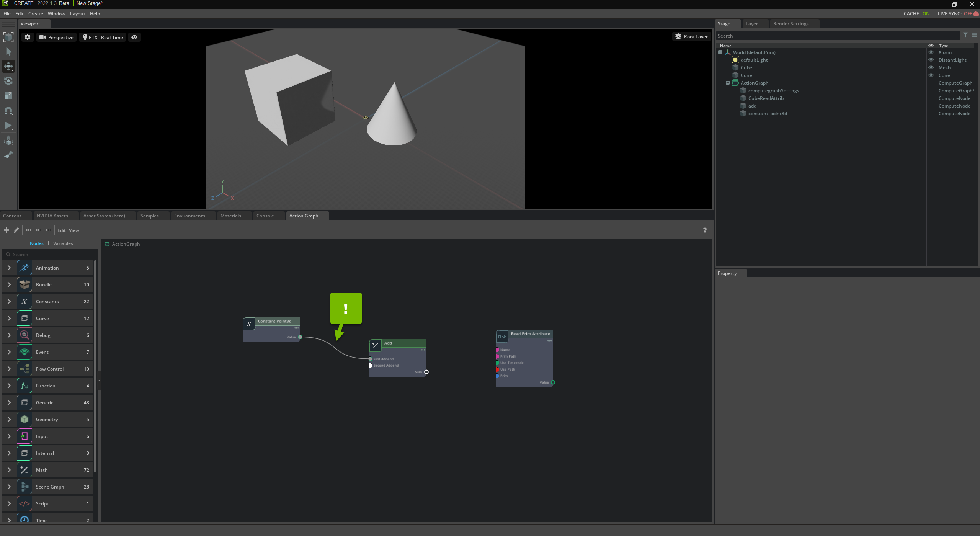Open the File menu
This screenshot has height=536, width=980.
coord(7,13)
